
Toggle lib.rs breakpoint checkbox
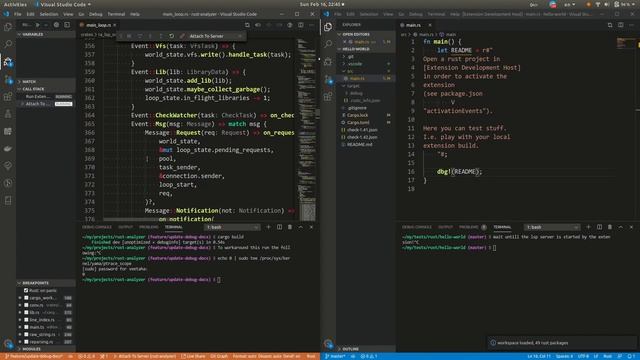tap(26, 312)
